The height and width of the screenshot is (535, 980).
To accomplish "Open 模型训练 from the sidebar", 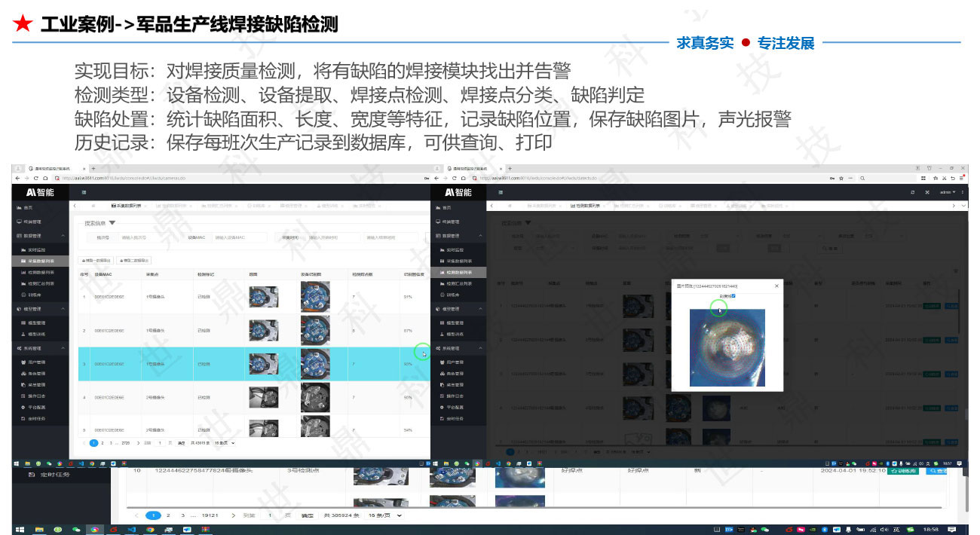I will tap(39, 335).
